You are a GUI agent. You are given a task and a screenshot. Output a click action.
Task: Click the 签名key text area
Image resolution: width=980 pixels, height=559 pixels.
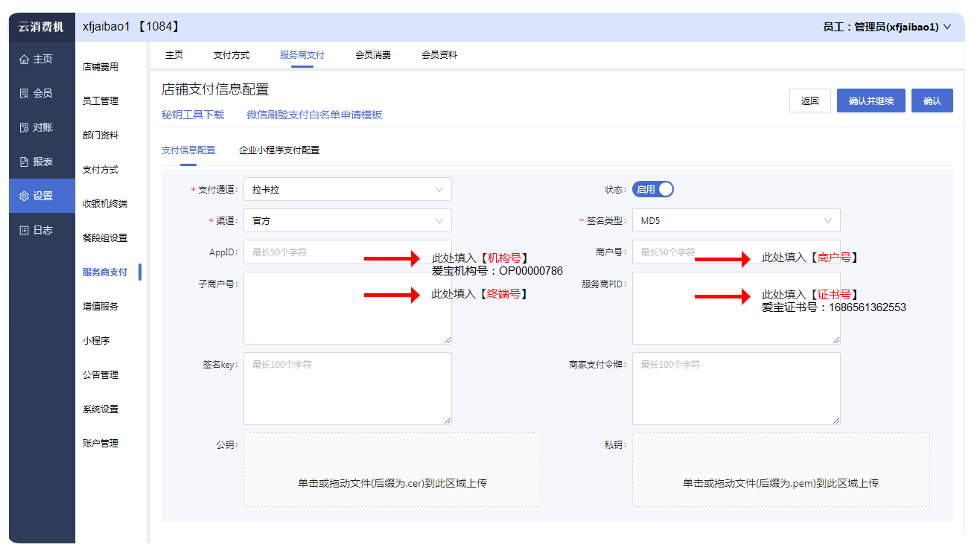(347, 389)
